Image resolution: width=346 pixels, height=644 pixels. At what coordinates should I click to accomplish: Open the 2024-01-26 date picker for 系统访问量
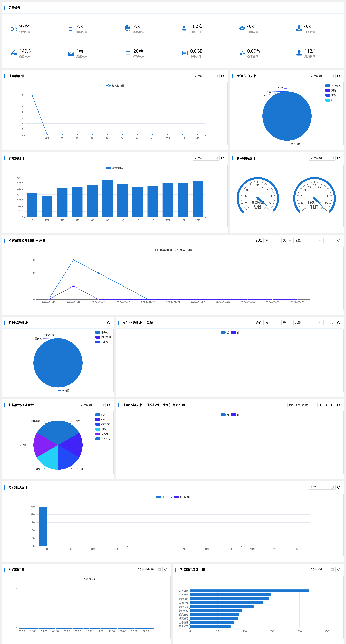(x=149, y=569)
